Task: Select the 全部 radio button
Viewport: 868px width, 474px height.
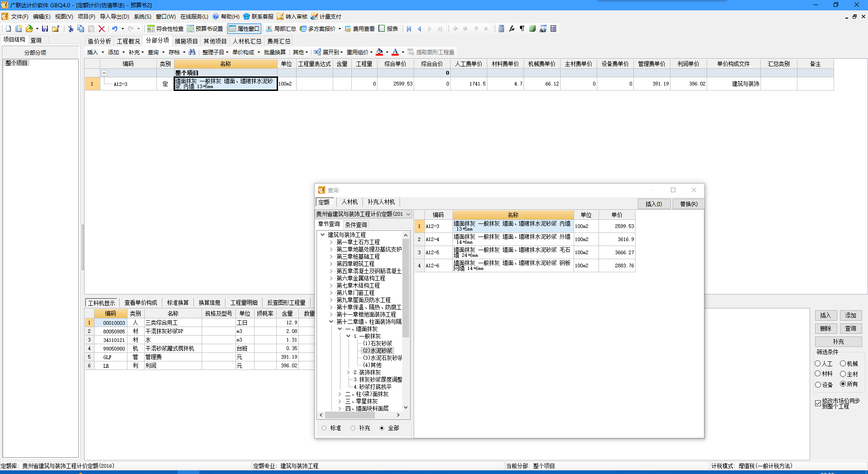Action: click(382, 428)
